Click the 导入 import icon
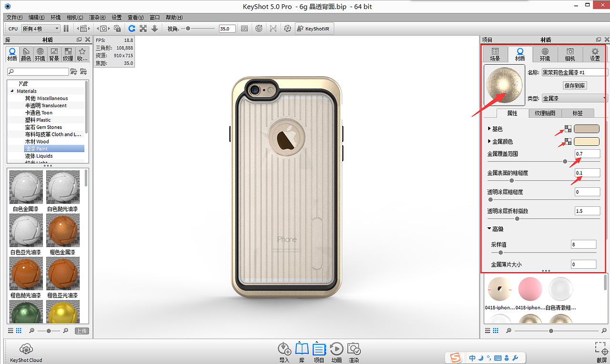Viewport: 610px width, 364px height. pos(285,353)
